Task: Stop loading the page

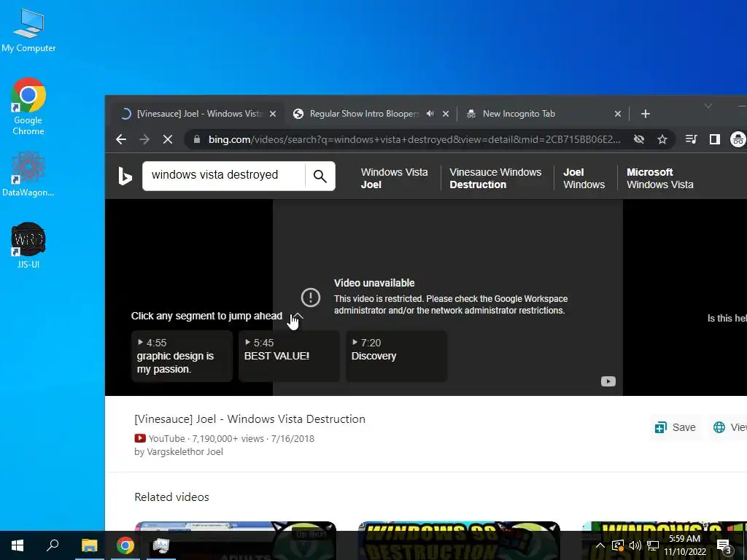Action: tap(168, 139)
